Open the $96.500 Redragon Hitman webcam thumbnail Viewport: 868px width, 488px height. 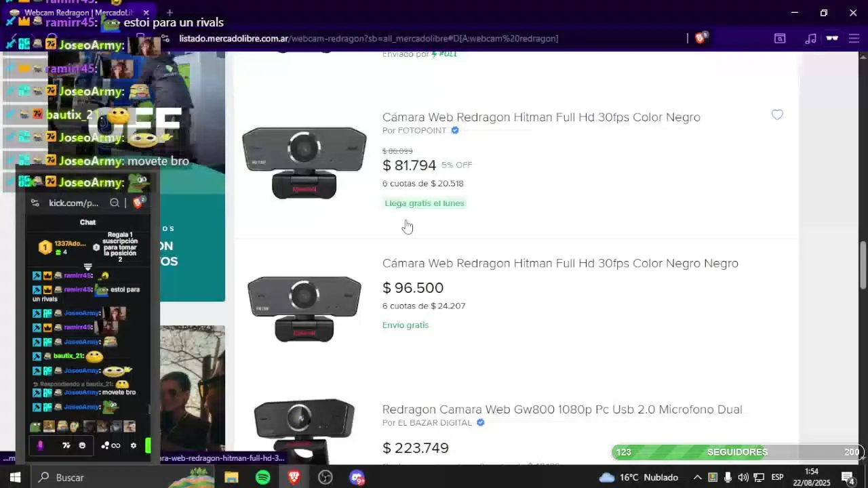tap(304, 308)
